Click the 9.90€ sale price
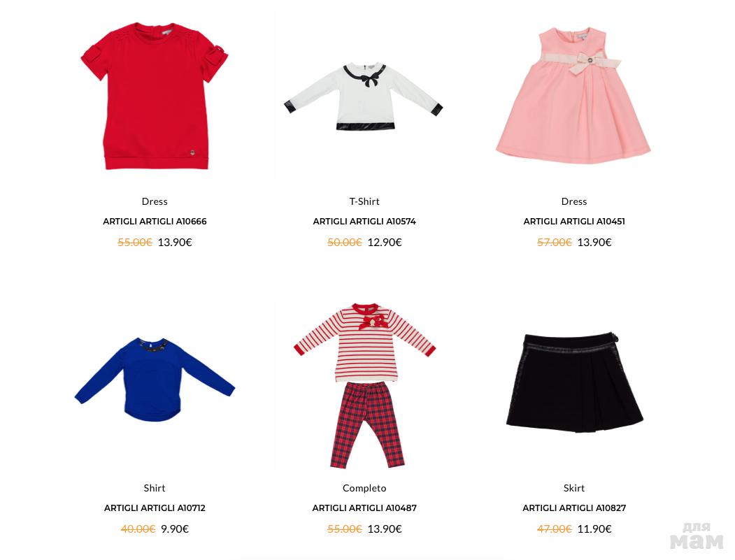 click(175, 529)
